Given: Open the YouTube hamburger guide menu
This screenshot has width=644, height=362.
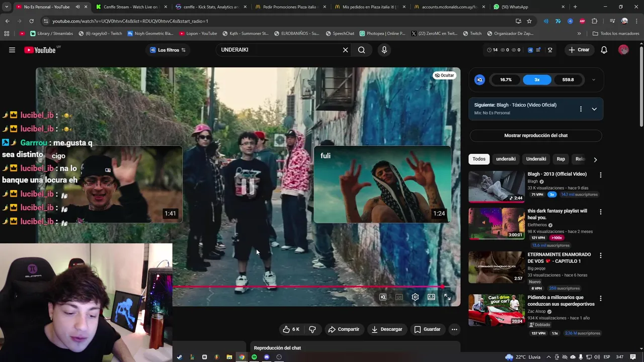Looking at the screenshot, I should (12, 50).
